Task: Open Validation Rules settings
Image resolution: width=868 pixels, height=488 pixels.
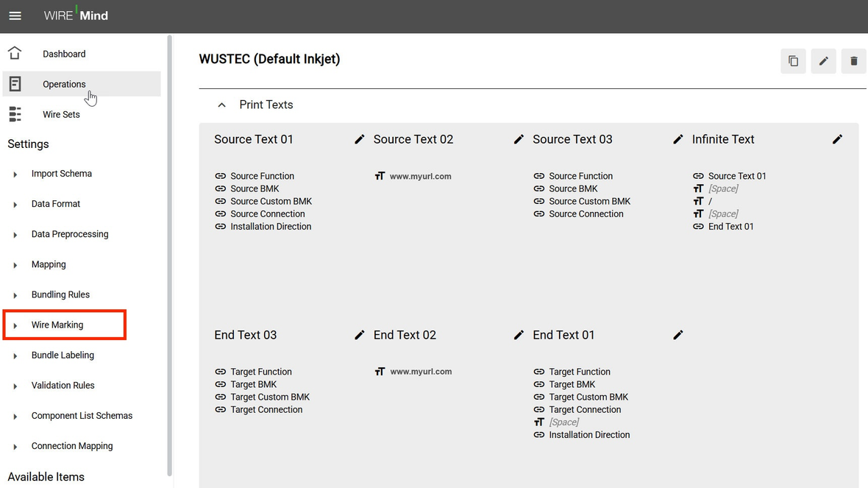Action: click(x=63, y=385)
